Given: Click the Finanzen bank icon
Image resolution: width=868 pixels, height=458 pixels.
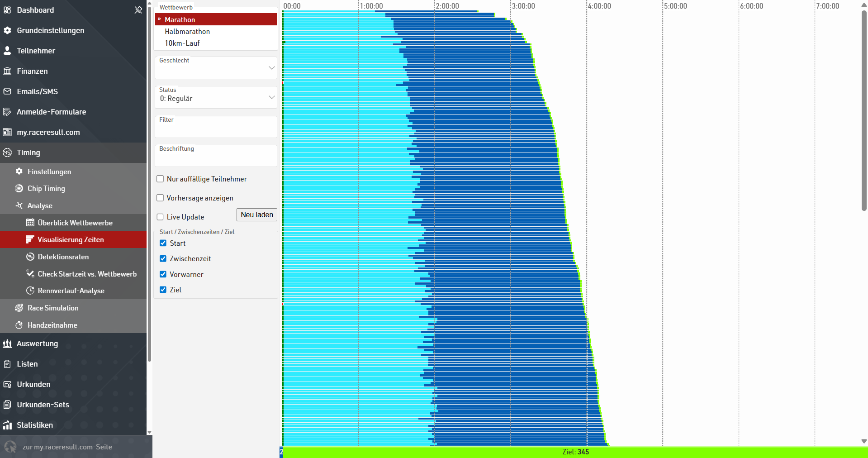Looking at the screenshot, I should coord(7,71).
